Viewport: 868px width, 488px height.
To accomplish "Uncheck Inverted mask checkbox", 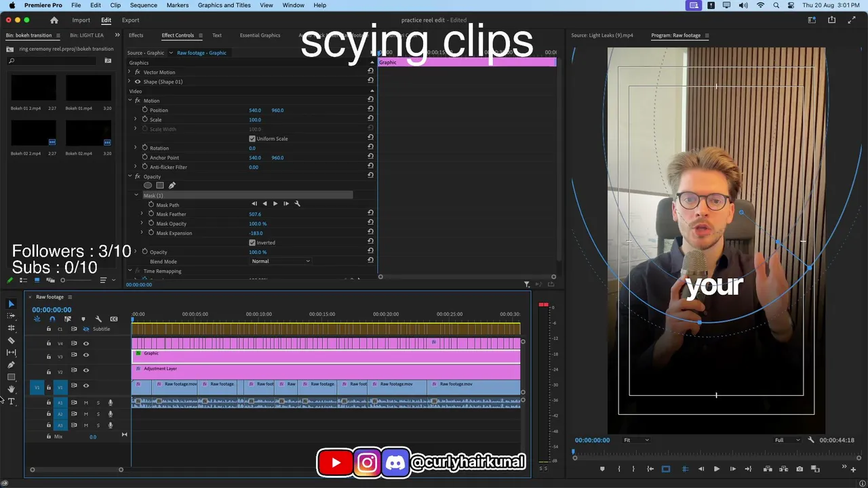I will point(252,243).
